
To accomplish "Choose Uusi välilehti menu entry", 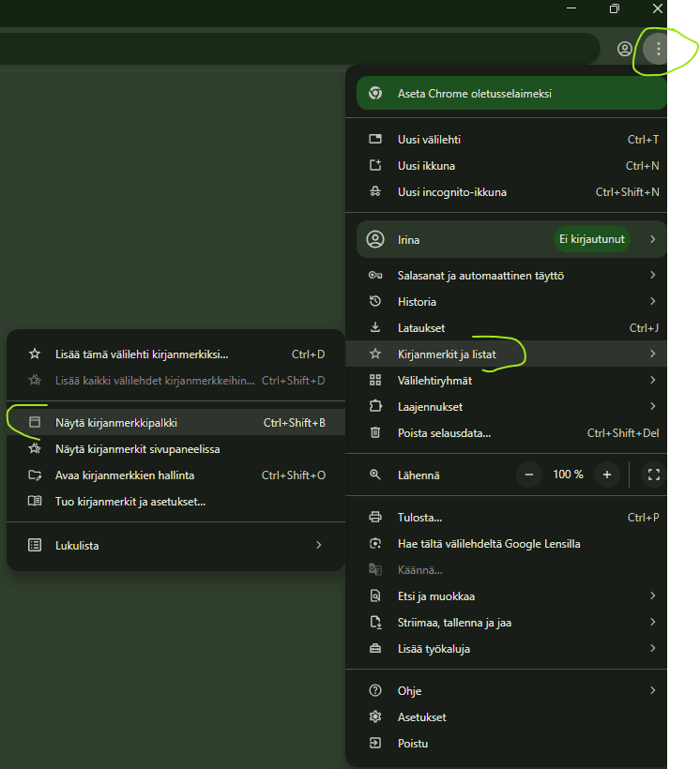I will [x=506, y=140].
